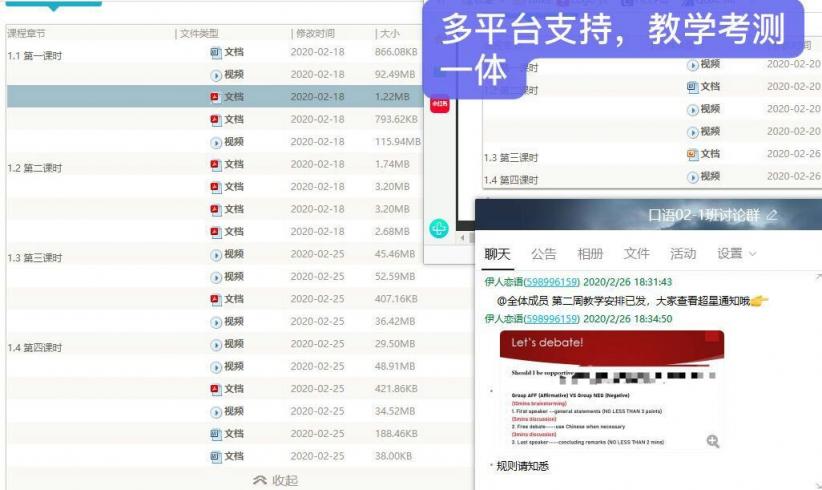This screenshot has height=490, width=822.
Task: Select chapter 1.4 第四课时 in the left list
Action: (x=35, y=347)
